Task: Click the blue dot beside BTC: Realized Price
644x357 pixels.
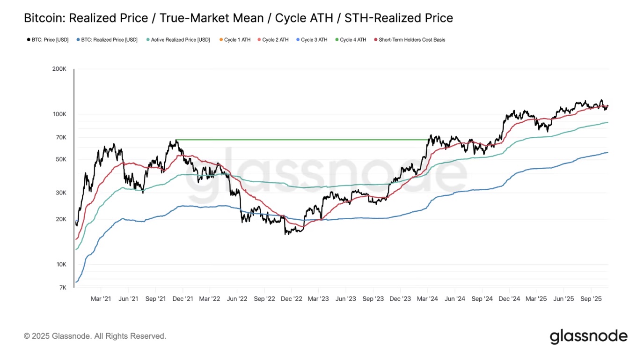Action: click(x=78, y=40)
